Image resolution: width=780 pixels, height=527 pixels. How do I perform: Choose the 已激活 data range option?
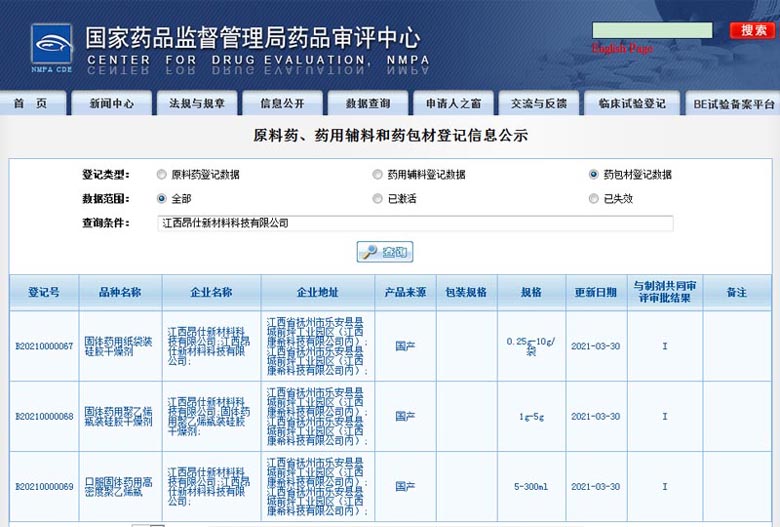click(377, 198)
